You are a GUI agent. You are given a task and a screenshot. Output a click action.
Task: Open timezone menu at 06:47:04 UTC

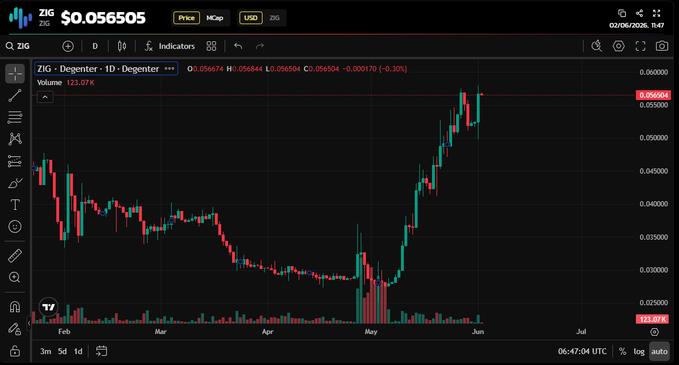(582, 351)
